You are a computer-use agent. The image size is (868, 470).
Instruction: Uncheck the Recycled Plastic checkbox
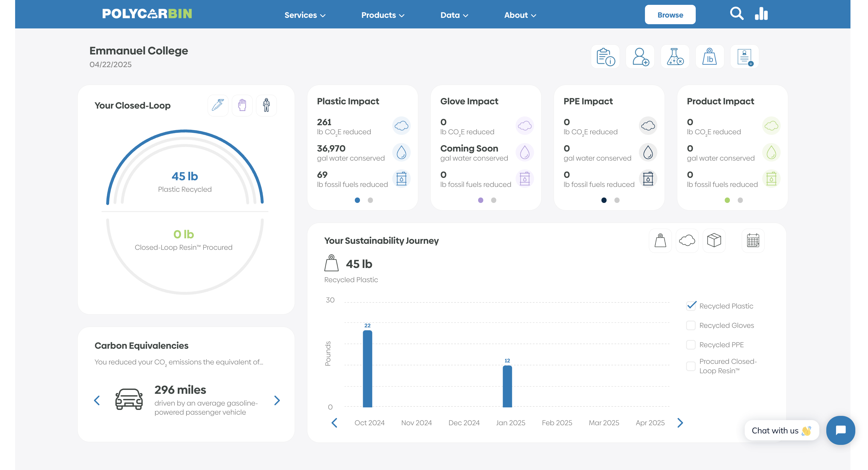click(x=691, y=306)
